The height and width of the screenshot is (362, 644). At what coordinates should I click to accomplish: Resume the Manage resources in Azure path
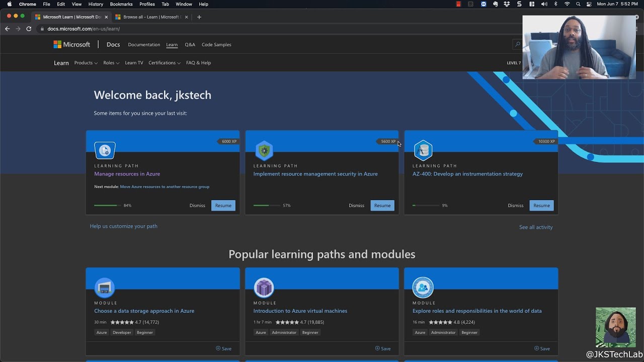(x=223, y=206)
